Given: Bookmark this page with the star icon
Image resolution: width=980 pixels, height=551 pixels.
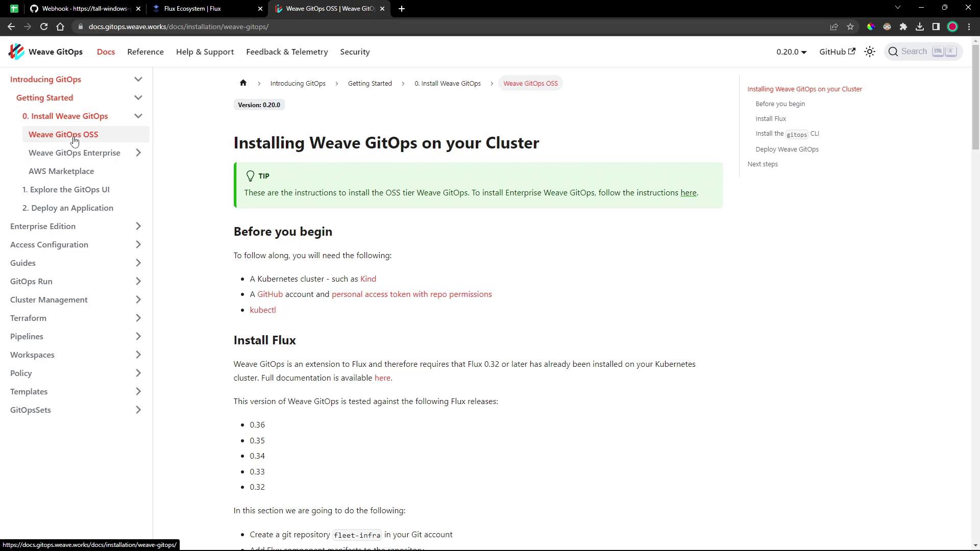Looking at the screenshot, I should pyautogui.click(x=850, y=27).
